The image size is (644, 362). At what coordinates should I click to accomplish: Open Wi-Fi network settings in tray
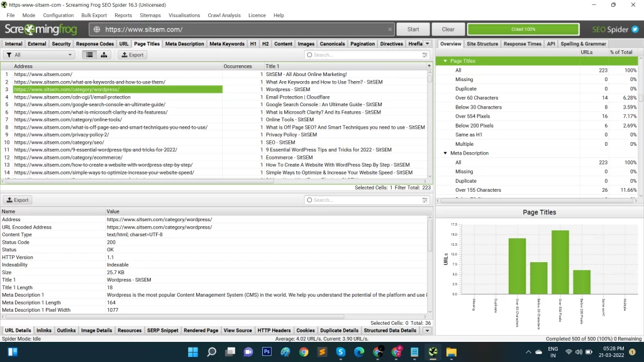point(569,352)
